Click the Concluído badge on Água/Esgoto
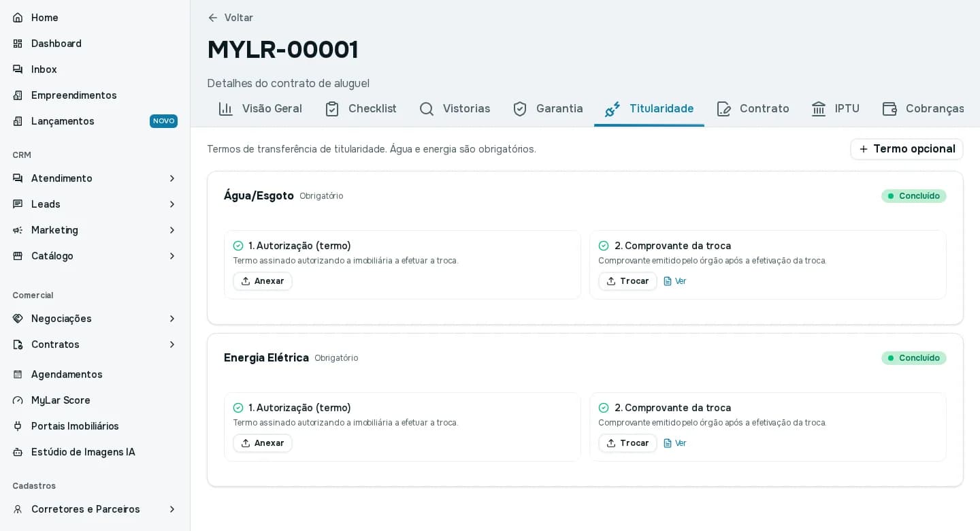This screenshot has height=531, width=980. coord(914,196)
